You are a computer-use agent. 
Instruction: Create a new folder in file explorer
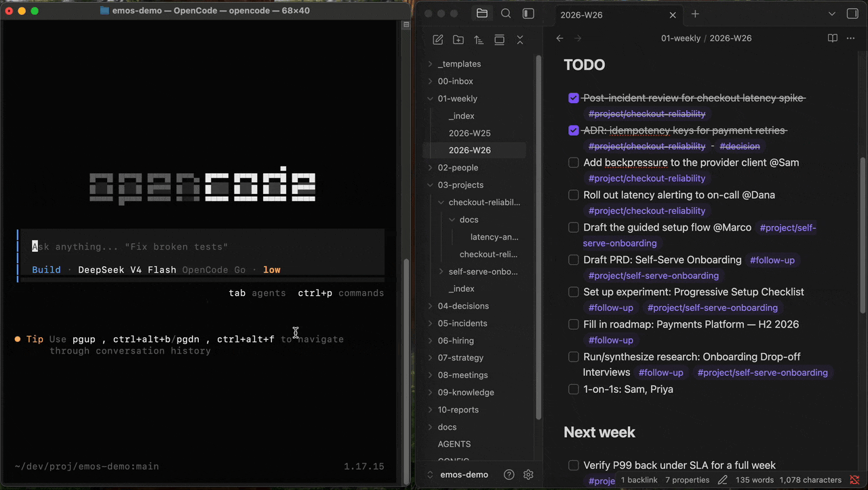pyautogui.click(x=458, y=40)
